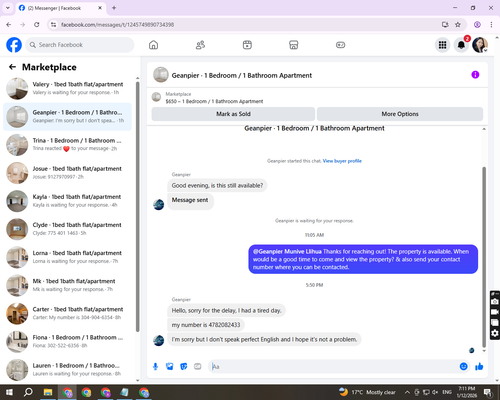The height and width of the screenshot is (400, 500).
Task: Open Fiona's 1 Bedroom conversation
Action: pyautogui.click(x=67, y=342)
